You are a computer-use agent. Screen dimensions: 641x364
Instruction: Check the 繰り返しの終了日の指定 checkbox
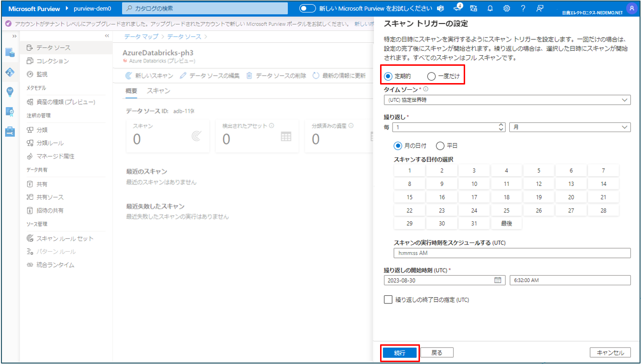point(388,300)
